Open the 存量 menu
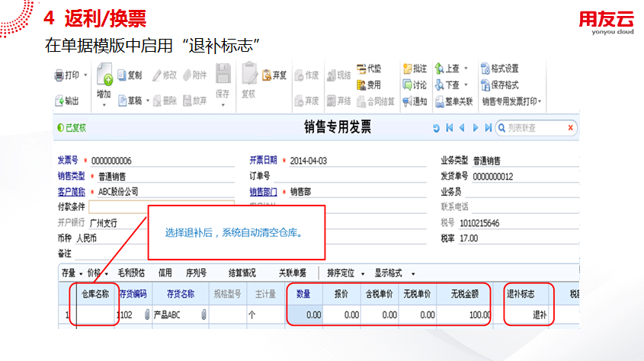644x361 pixels. tap(72, 273)
